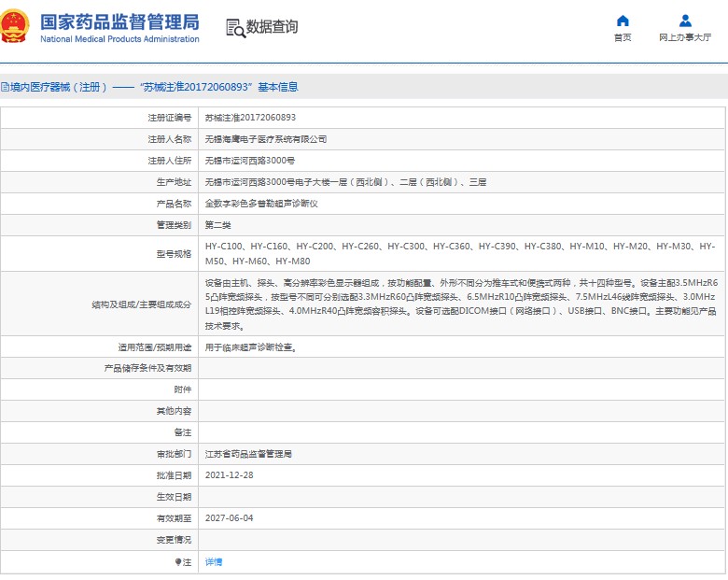
Task: Click the 注册人住所 row label
Action: [170, 161]
